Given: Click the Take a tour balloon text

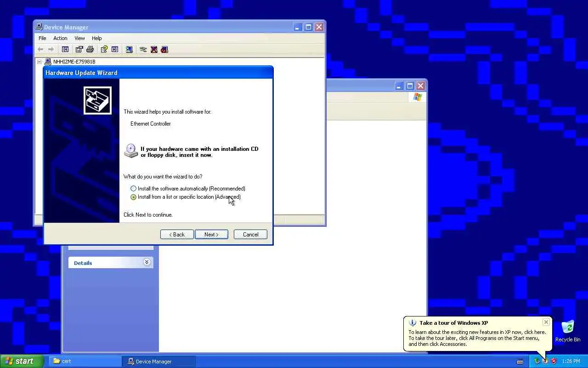Looking at the screenshot, I should tap(453, 323).
